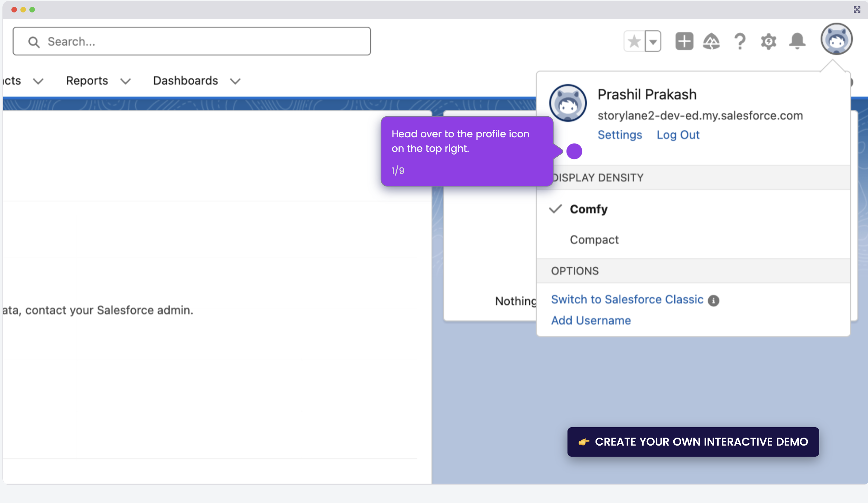Click the favorites star icon
This screenshot has width=868, height=503.
coord(634,41)
